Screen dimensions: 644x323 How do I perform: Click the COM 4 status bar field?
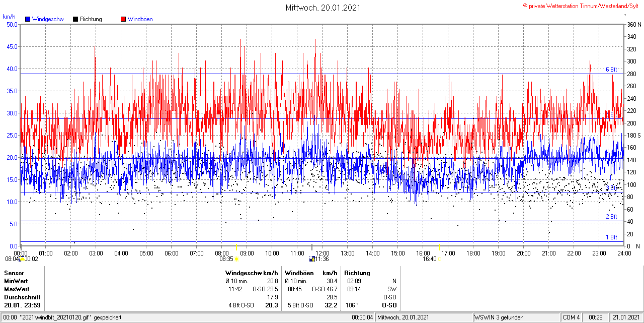pos(572,317)
